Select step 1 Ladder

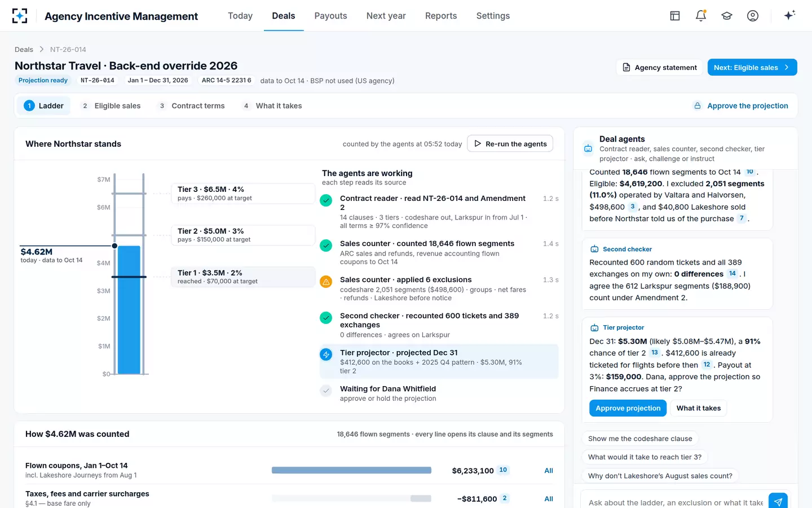coord(44,106)
